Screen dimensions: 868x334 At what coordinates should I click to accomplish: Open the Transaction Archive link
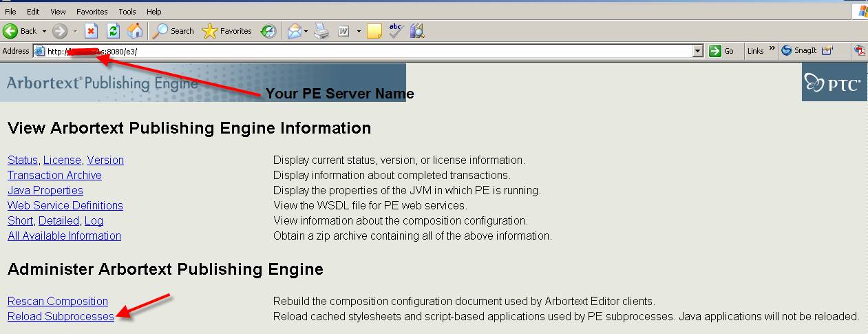pos(54,176)
